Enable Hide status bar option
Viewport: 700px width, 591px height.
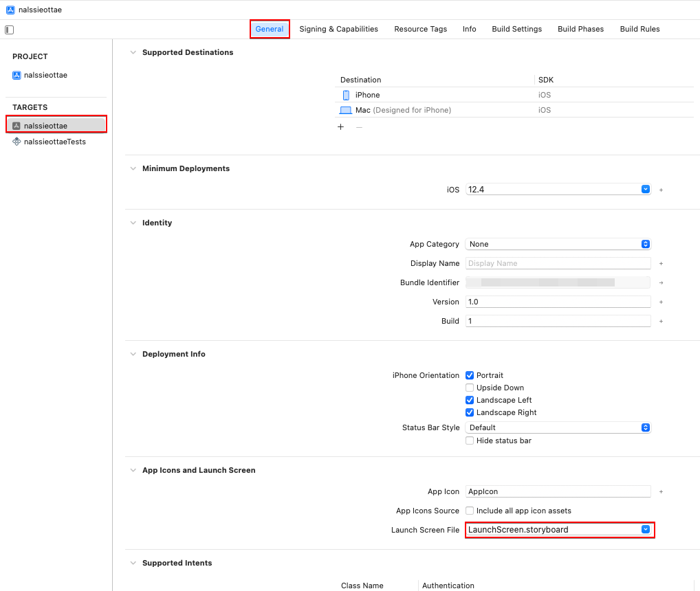[x=470, y=441]
